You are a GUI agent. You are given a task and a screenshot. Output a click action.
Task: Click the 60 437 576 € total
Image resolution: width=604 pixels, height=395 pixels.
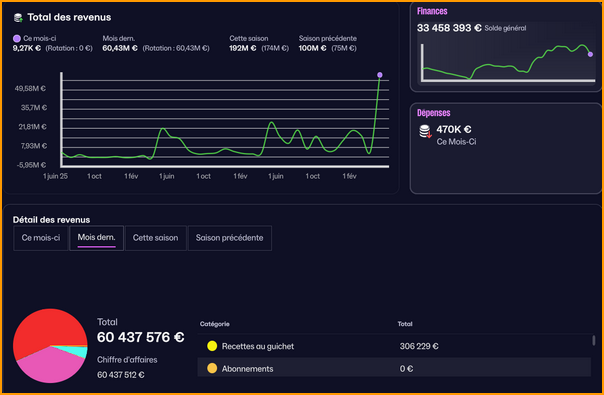[x=140, y=337]
